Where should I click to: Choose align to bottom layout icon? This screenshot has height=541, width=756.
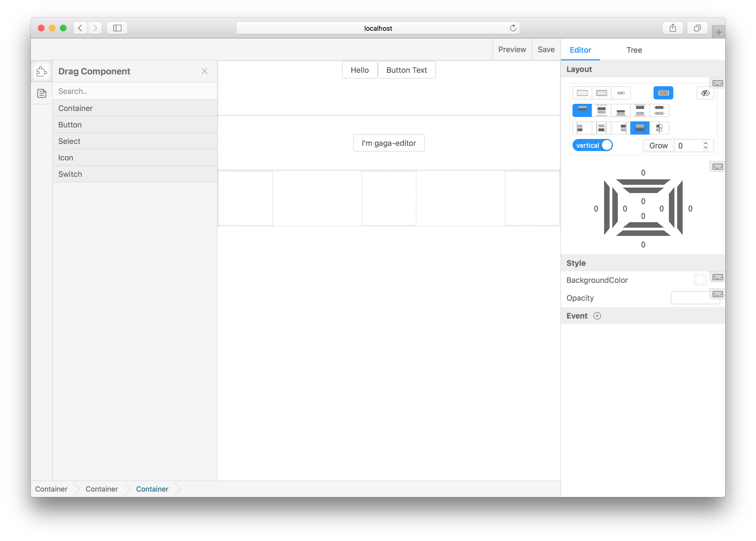(621, 110)
